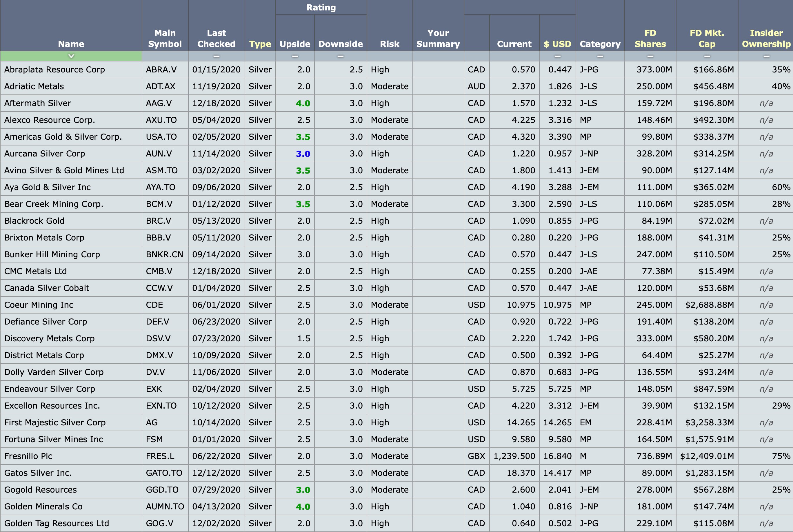The width and height of the screenshot is (793, 532).
Task: Click dash sort indicator under FD Mkt. Cap
Action: (x=707, y=56)
